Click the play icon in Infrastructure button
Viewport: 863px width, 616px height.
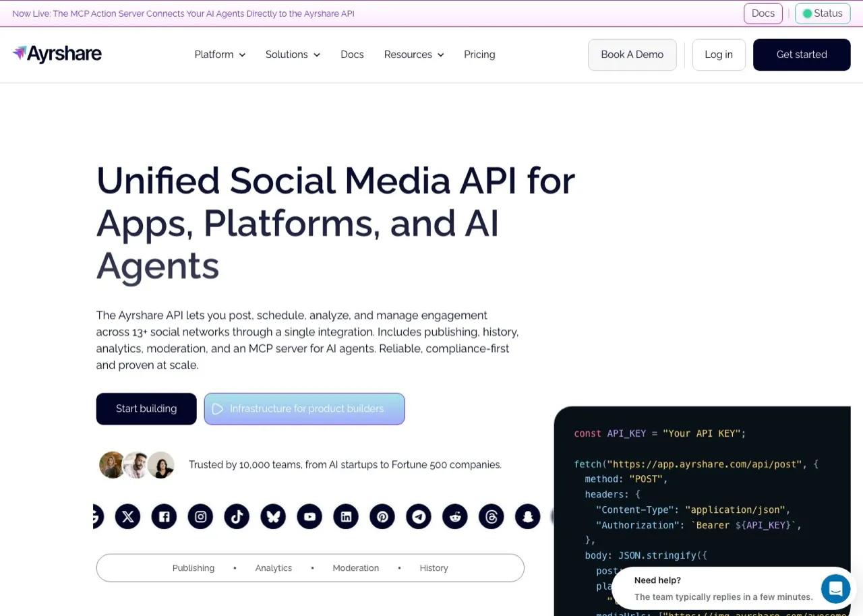click(218, 408)
